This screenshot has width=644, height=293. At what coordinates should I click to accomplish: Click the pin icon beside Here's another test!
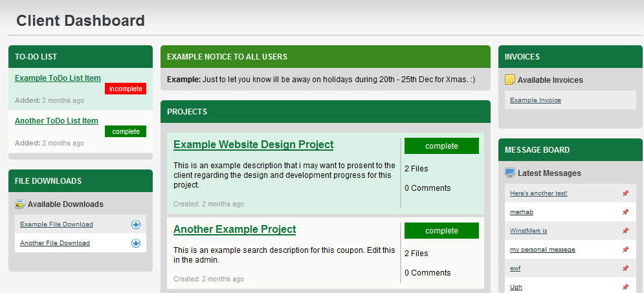[625, 193]
